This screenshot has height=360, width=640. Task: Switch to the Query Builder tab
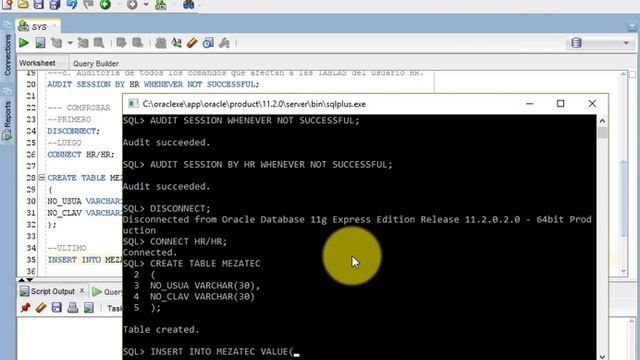pyautogui.click(x=96, y=63)
